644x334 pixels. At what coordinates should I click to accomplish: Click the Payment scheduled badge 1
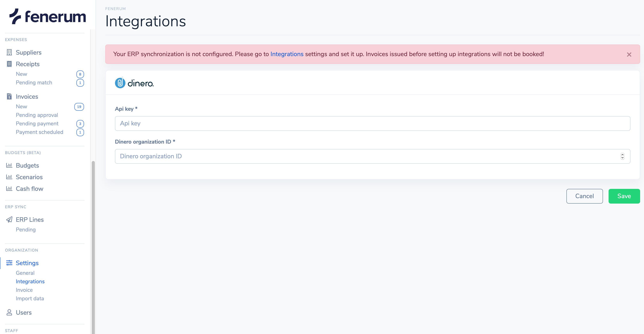coord(80,132)
